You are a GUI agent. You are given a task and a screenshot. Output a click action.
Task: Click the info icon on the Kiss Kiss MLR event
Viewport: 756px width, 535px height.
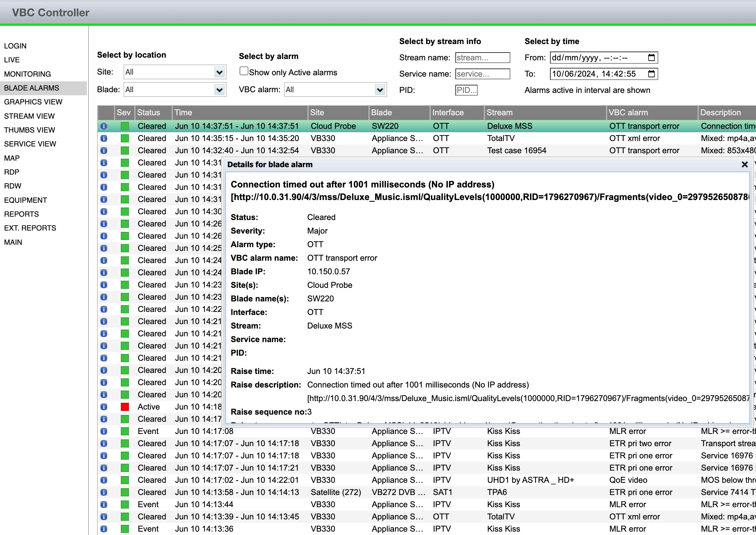click(104, 431)
